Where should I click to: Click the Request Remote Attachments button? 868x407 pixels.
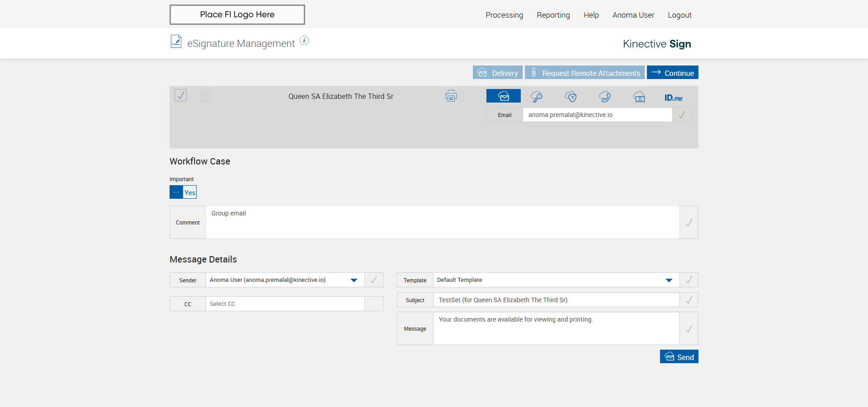click(x=585, y=73)
